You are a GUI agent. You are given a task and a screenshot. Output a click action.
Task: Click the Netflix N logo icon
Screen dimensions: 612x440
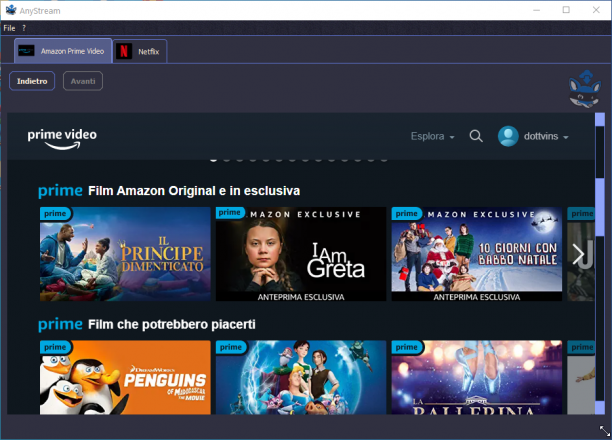tap(124, 51)
